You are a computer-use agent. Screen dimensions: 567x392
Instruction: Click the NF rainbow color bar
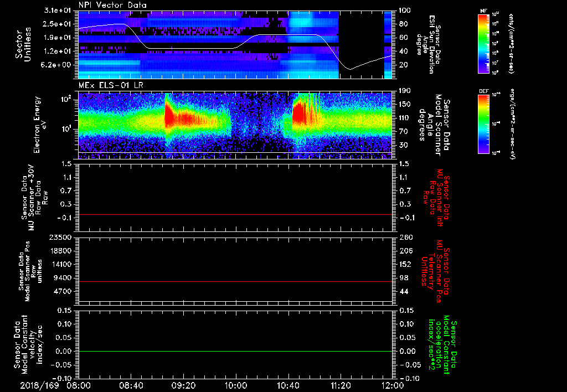point(483,43)
